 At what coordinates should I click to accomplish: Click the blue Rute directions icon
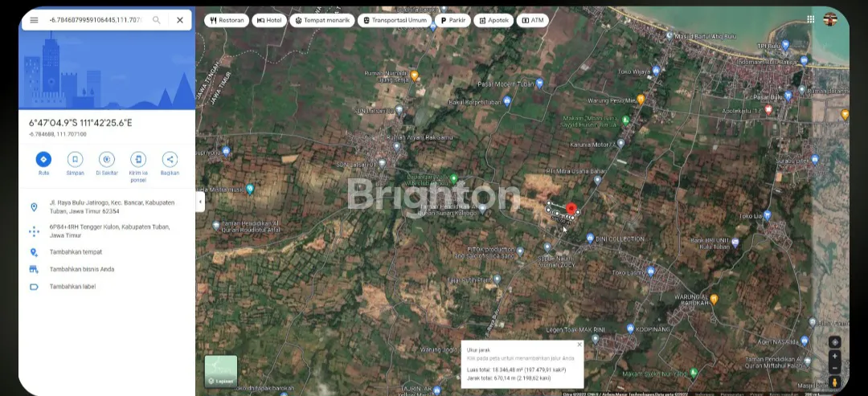click(x=43, y=160)
